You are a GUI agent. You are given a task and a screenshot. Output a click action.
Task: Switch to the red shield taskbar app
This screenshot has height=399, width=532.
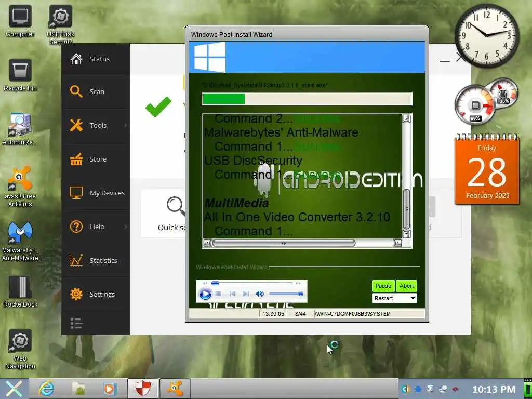point(143,389)
